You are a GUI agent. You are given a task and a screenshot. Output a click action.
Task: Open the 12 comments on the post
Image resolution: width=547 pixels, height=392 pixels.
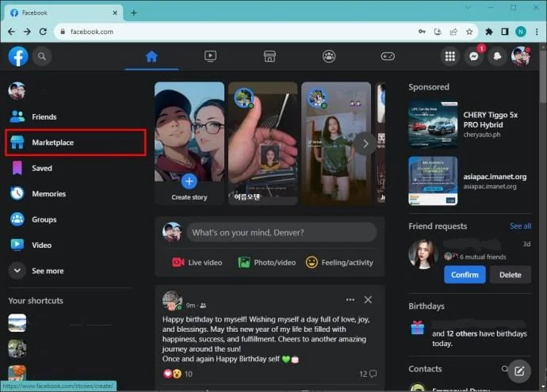tap(368, 374)
